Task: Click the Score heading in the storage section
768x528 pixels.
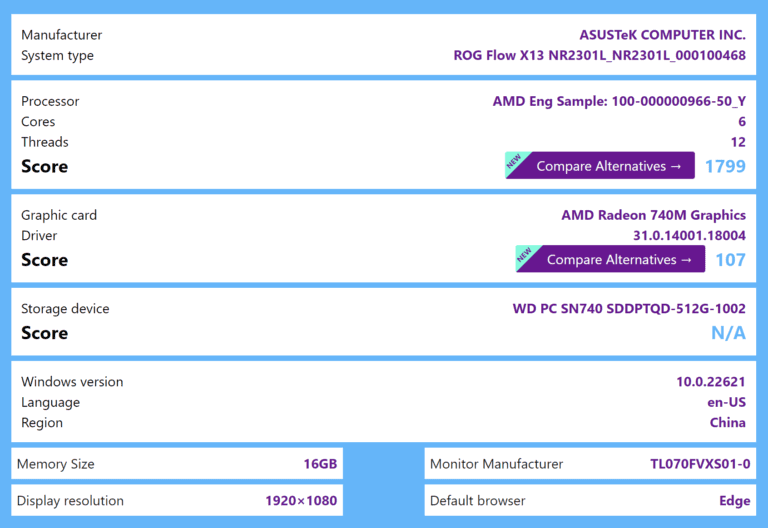Action: pos(45,333)
